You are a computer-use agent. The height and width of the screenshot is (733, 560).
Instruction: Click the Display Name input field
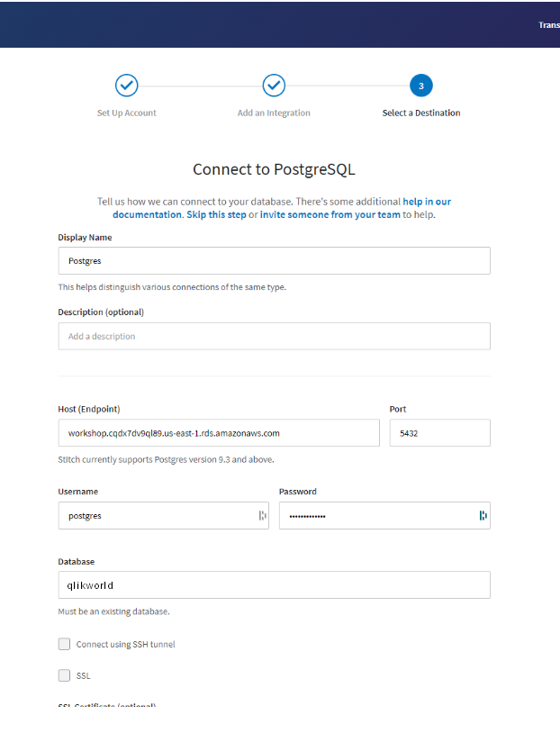pyautogui.click(x=274, y=261)
